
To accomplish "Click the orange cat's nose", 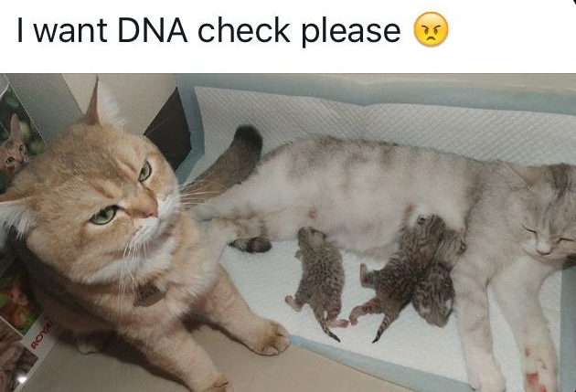I will tap(152, 211).
